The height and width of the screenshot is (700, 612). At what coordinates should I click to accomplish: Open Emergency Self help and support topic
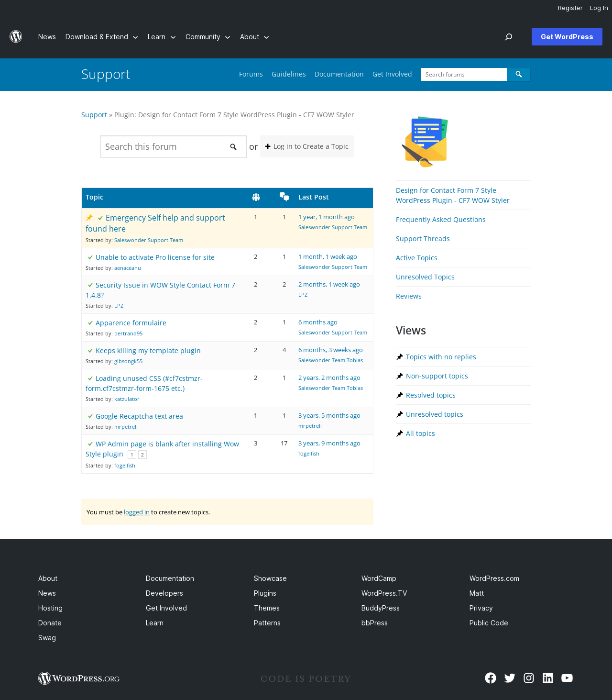(155, 223)
